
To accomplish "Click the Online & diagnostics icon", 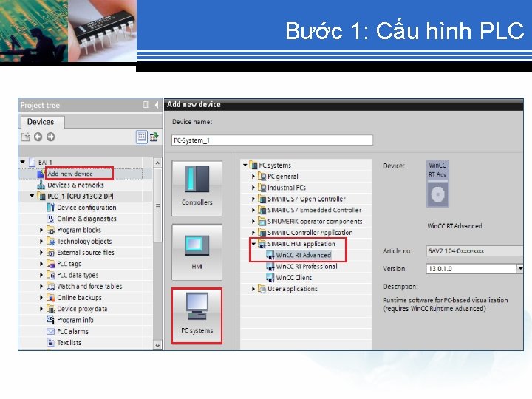I will [x=50, y=219].
